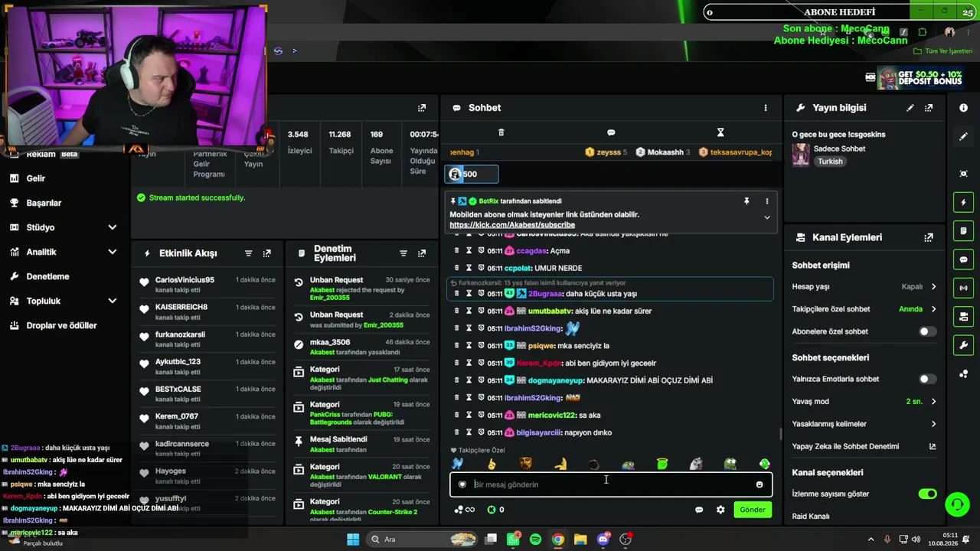Screen dimensions: 980x551
Task: Toggle Yalnızca Emotlarla sohbet switch
Action: pyautogui.click(x=927, y=379)
